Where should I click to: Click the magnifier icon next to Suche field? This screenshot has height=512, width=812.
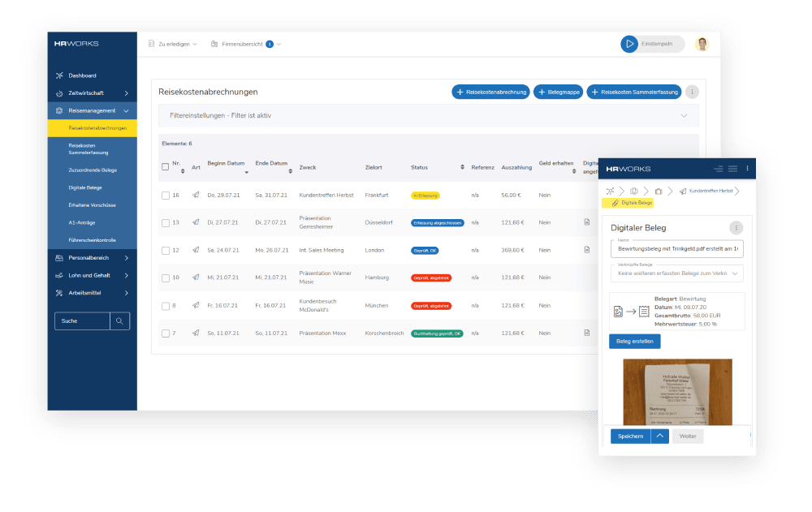tap(120, 321)
